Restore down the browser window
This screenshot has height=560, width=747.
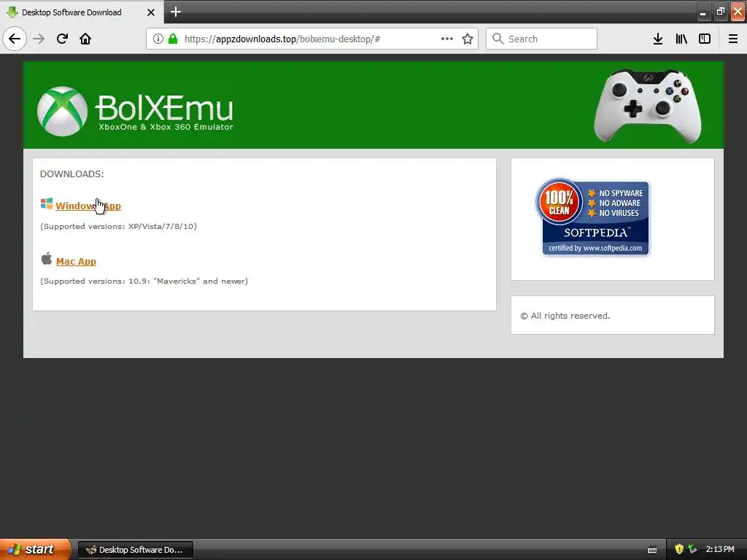[720, 12]
